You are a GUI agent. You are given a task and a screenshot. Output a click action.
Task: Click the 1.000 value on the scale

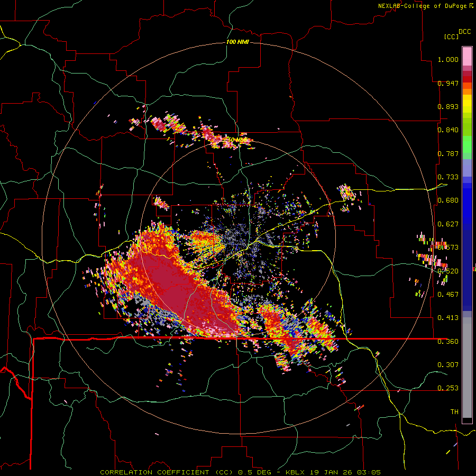tap(448, 59)
